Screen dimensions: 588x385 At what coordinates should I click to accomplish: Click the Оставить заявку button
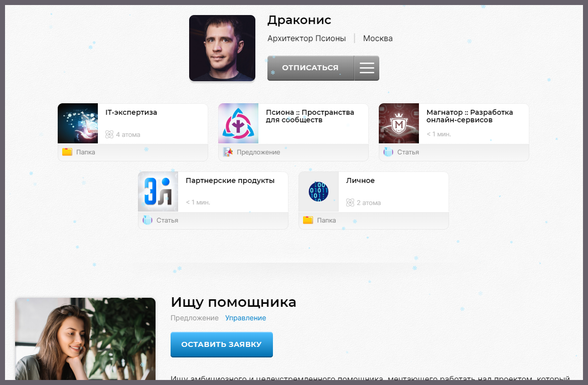pos(221,345)
